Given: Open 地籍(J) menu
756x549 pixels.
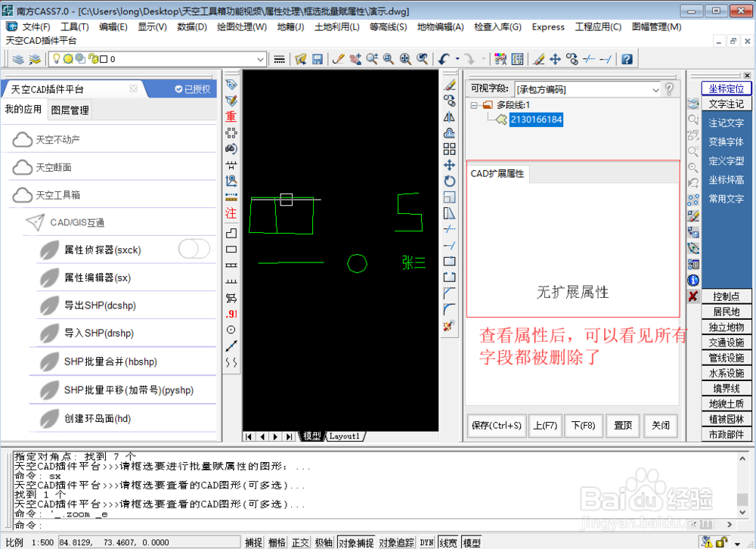Looking at the screenshot, I should [290, 26].
